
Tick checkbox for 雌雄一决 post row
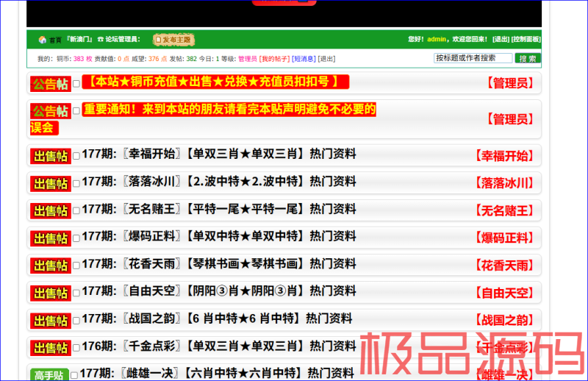click(x=74, y=375)
